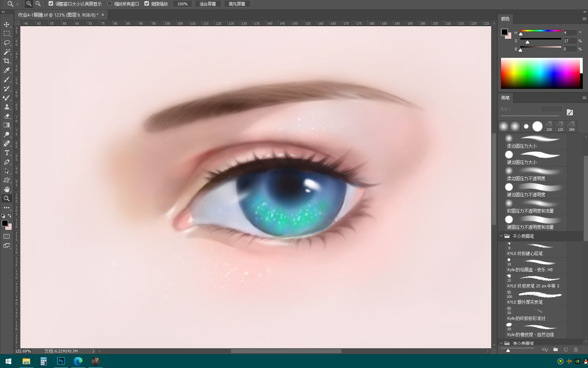Click the S value input field

tap(570, 41)
